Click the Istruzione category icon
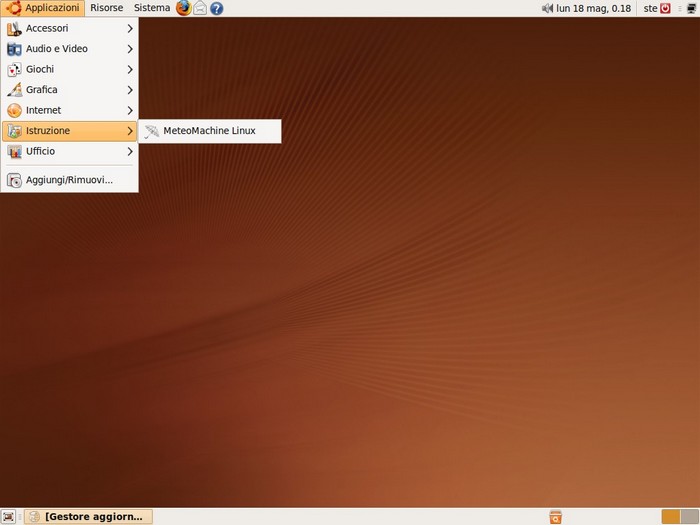 pos(14,131)
